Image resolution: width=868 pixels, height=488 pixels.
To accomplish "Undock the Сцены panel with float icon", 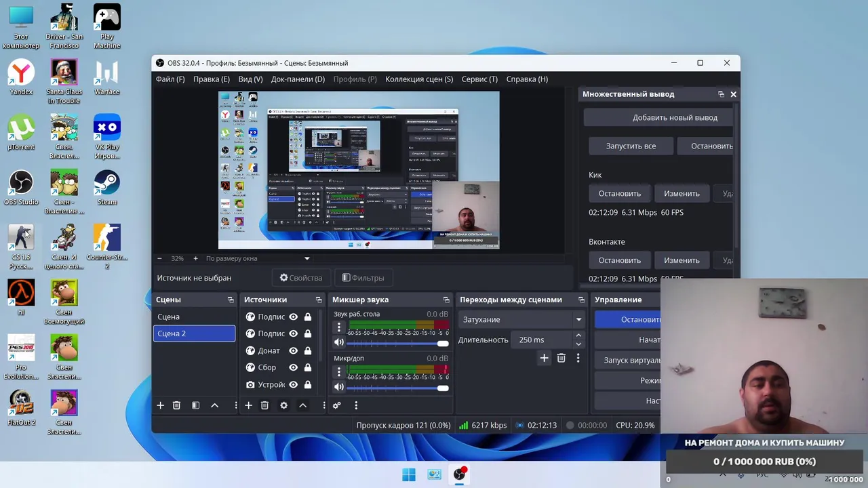I will tap(231, 300).
